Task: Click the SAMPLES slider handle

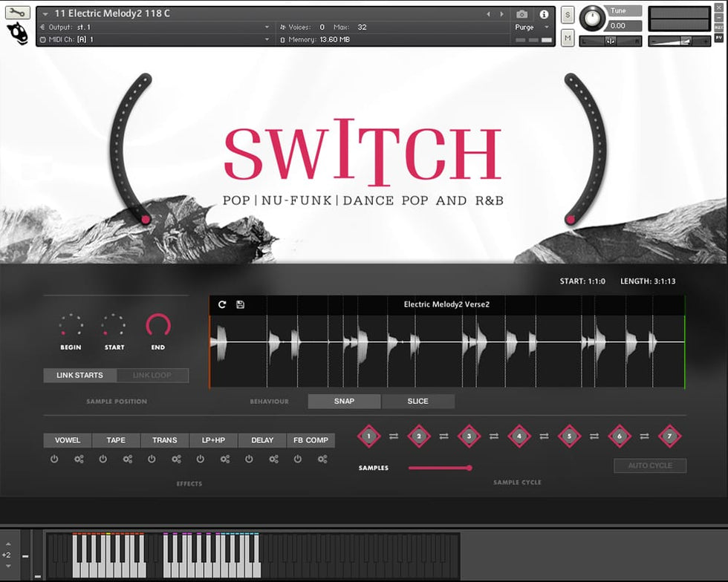Action: (x=469, y=468)
